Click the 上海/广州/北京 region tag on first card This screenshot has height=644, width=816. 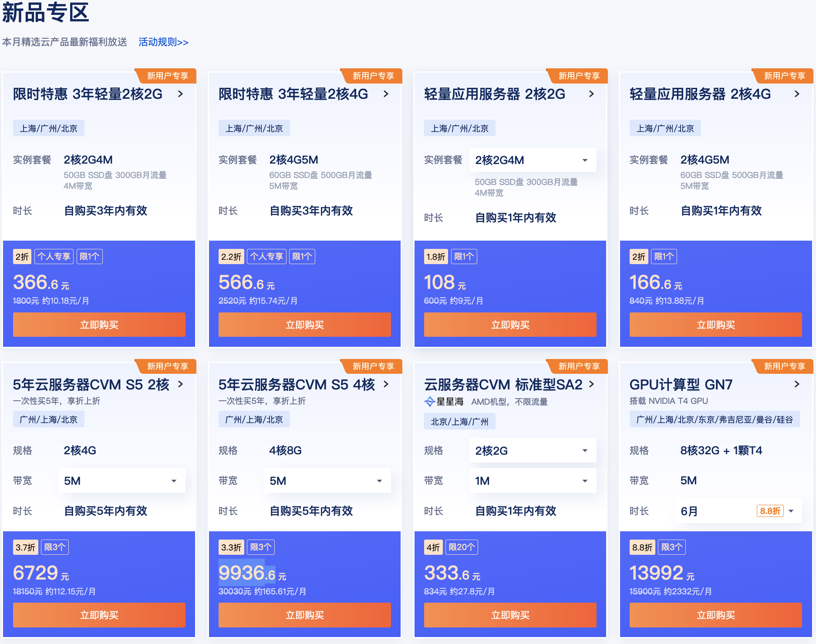coord(48,127)
